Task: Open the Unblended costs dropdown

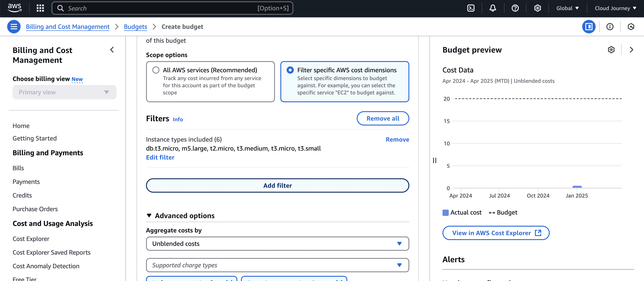Action: [x=277, y=244]
